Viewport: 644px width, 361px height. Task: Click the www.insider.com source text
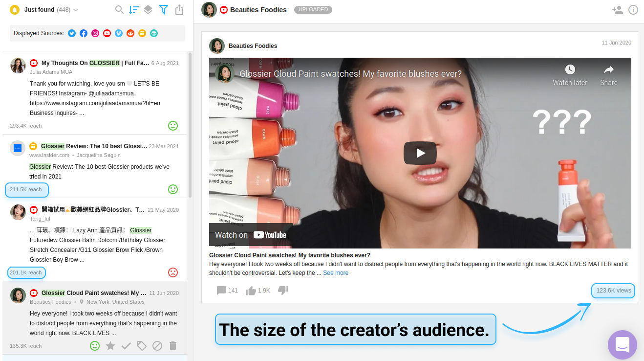(x=49, y=155)
